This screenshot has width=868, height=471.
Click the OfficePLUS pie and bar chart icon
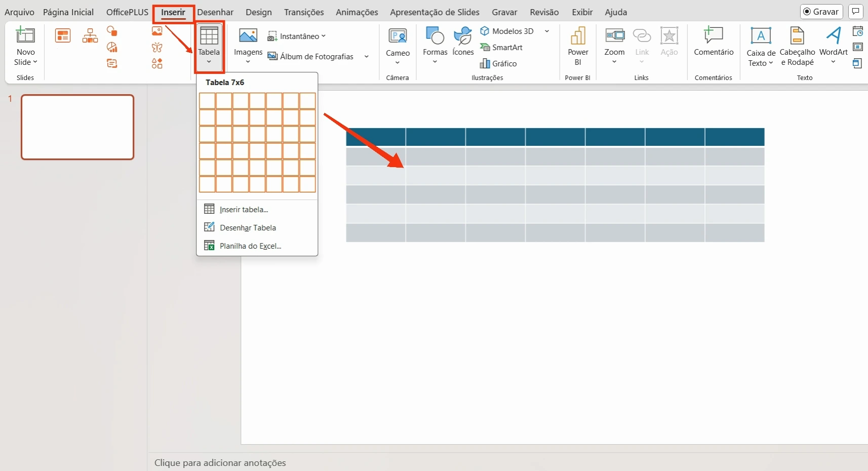112,48
